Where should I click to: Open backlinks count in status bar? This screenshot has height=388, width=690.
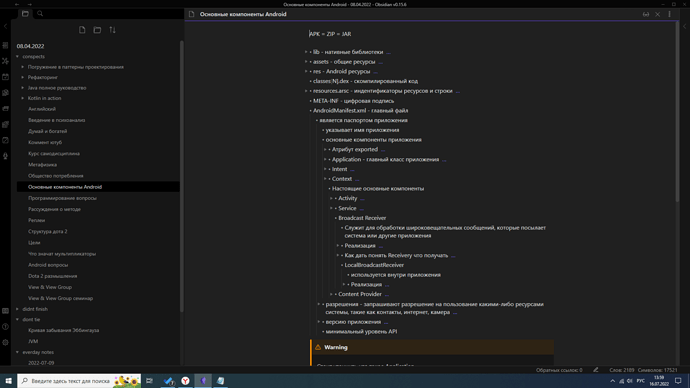pyautogui.click(x=559, y=370)
